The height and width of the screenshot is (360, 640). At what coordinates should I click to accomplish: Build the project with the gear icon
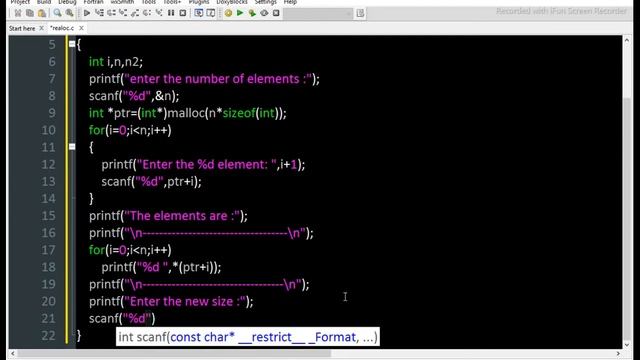[x=228, y=13]
